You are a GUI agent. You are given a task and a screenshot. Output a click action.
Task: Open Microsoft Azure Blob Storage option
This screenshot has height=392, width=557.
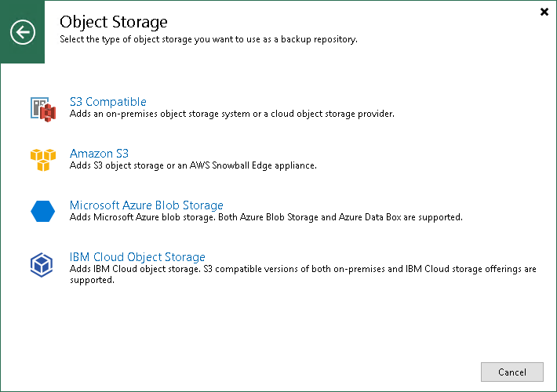146,205
